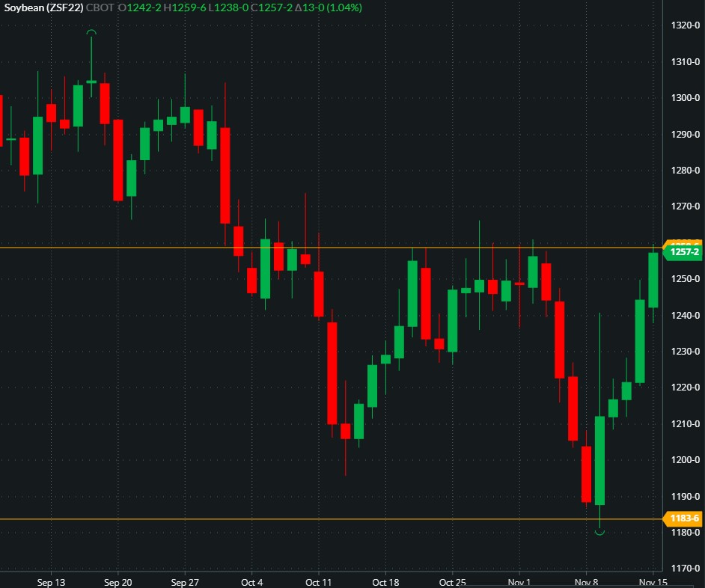Click the Oct 18 date label
This screenshot has width=705, height=588.
[x=385, y=582]
